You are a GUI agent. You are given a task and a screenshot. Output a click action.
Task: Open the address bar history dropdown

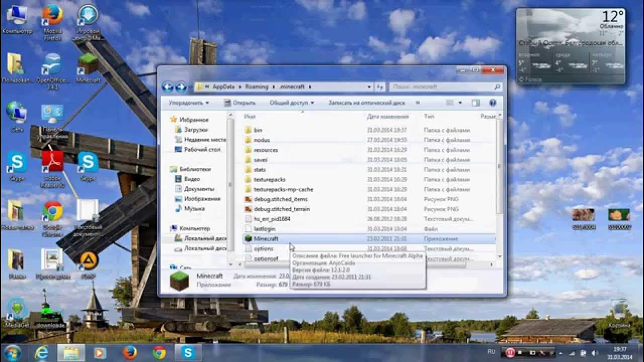coord(370,87)
